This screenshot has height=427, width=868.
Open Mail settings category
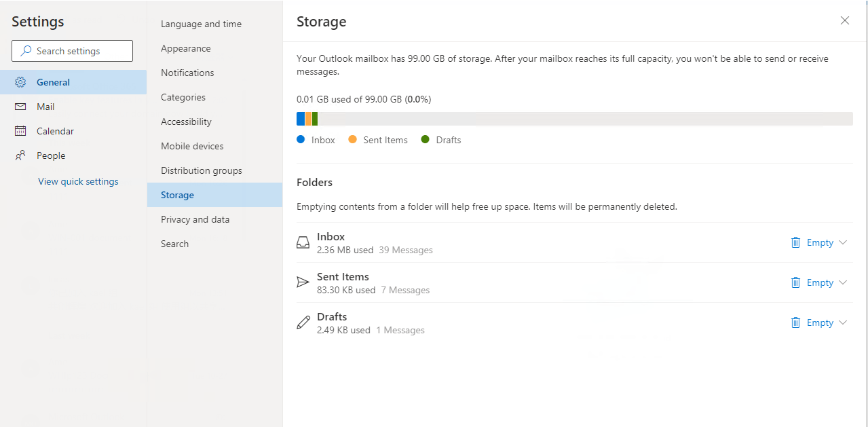tap(73, 107)
